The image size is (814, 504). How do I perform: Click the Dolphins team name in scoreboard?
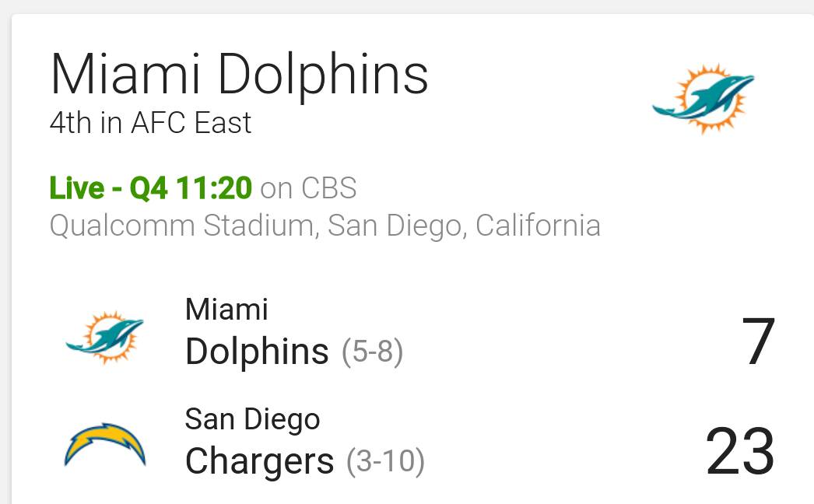click(257, 352)
